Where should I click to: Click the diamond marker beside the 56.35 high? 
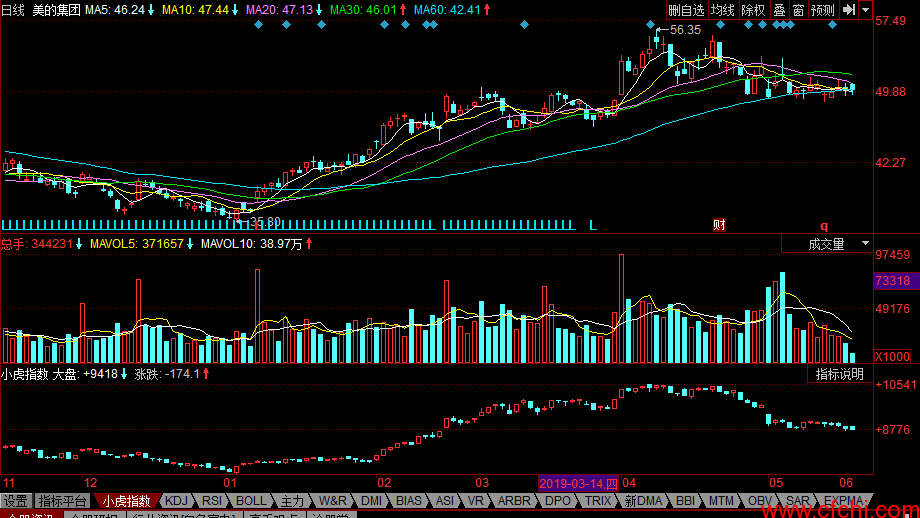[650, 25]
